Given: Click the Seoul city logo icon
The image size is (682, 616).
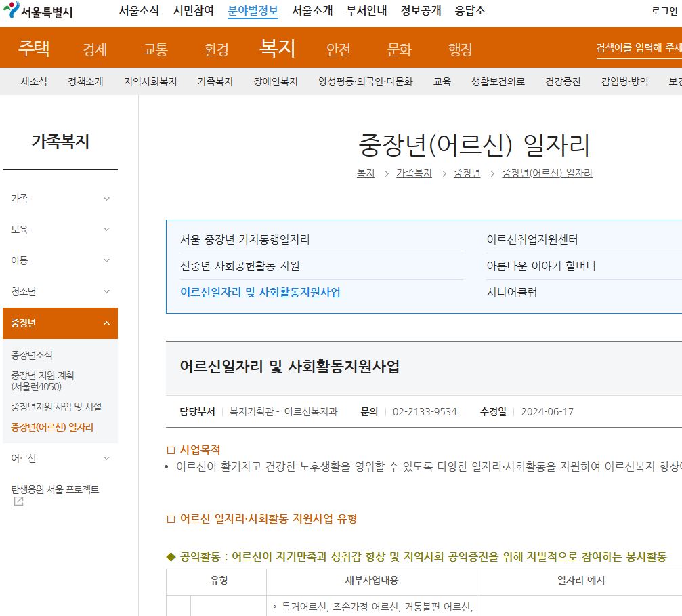Looking at the screenshot, I should tap(11, 10).
